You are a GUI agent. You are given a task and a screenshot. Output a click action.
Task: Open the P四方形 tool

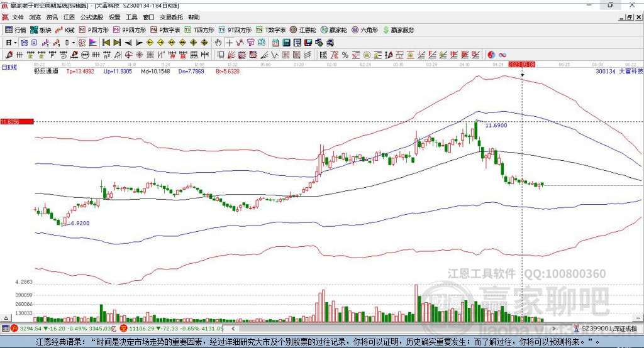94,30
